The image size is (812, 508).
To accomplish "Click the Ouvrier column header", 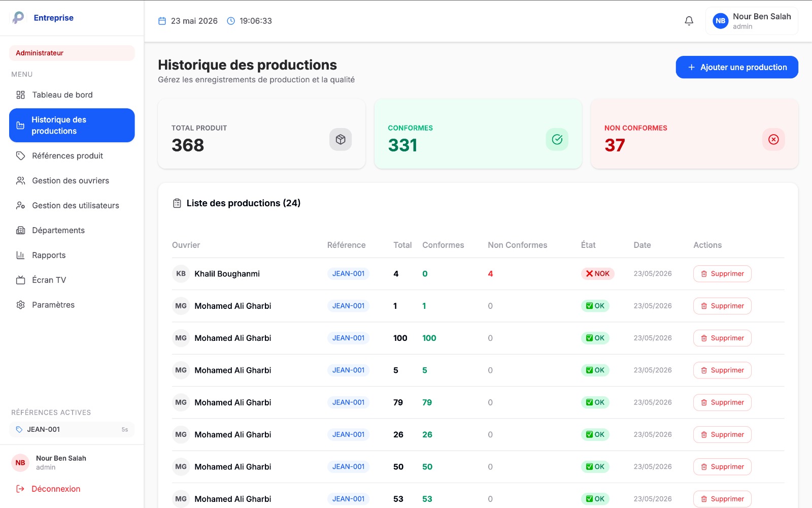I will 186,245.
